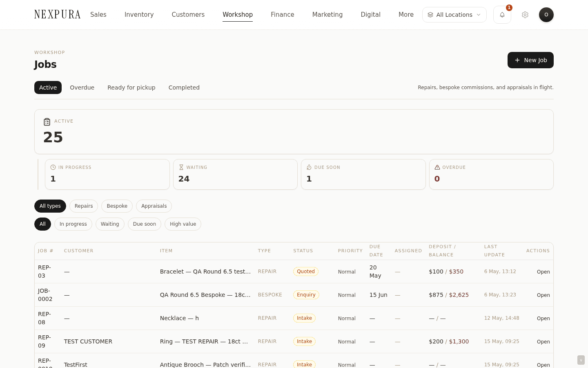588x368 pixels.
Task: Select the Workshop nav item
Action: click(238, 15)
